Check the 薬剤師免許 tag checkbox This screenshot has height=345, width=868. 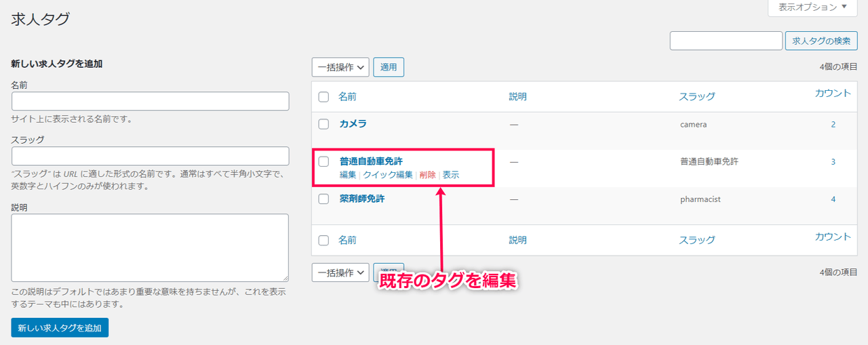(x=324, y=199)
